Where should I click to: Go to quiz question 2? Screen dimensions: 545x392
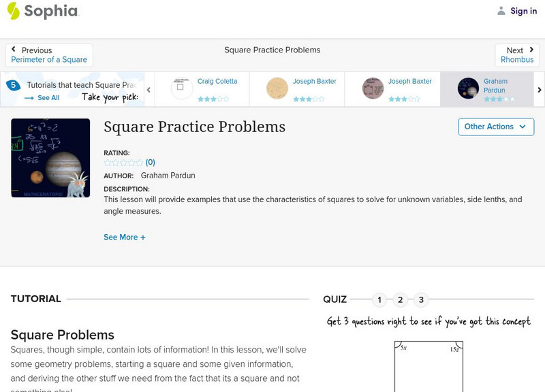click(401, 299)
